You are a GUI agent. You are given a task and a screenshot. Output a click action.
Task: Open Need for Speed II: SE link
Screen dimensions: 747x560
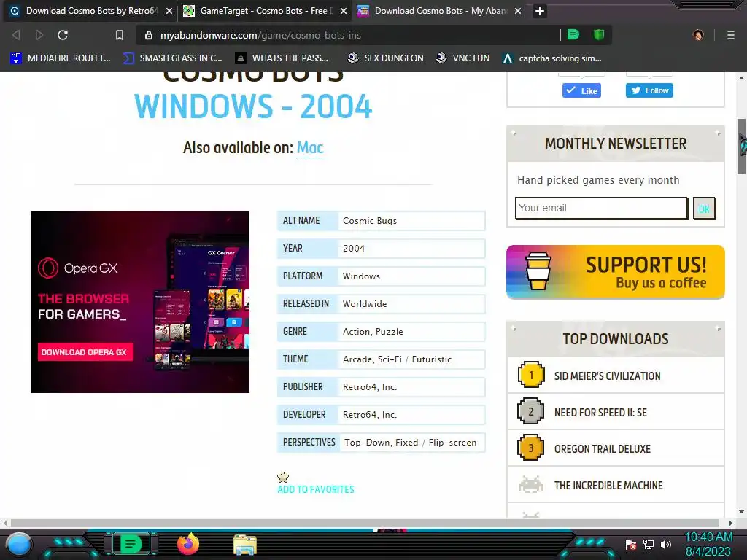pyautogui.click(x=601, y=413)
